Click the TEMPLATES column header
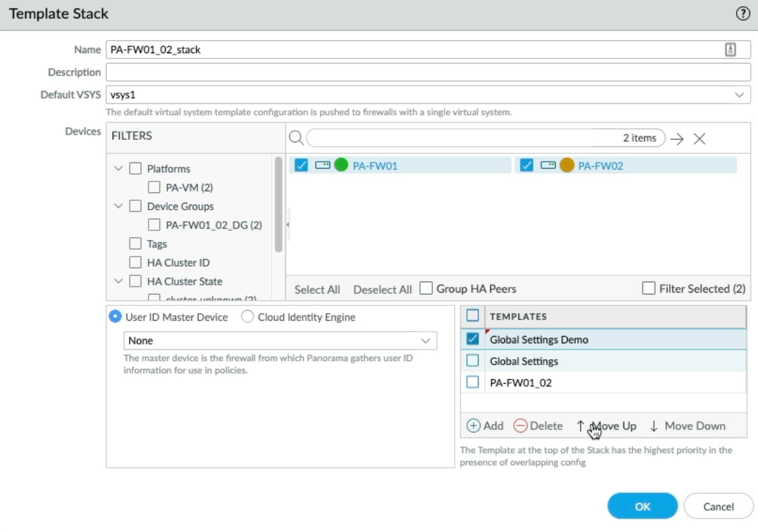Viewport: 758px width, 532px height. tap(518, 316)
